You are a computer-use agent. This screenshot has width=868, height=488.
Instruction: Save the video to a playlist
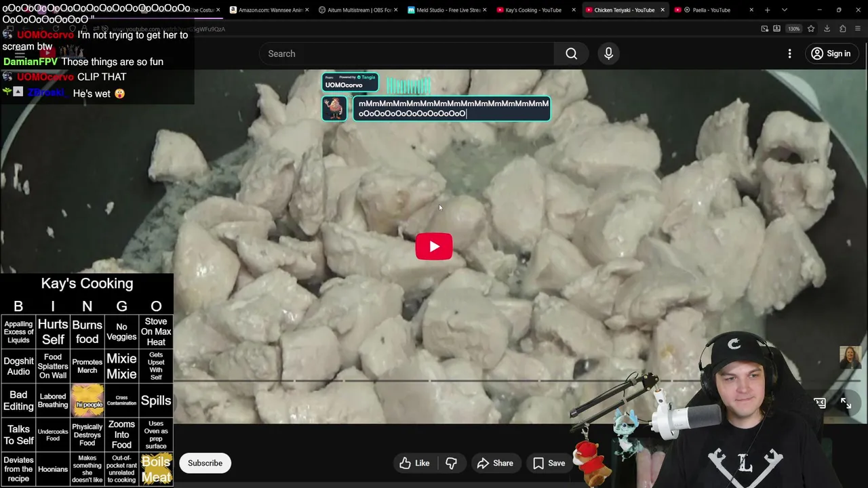[549, 464]
